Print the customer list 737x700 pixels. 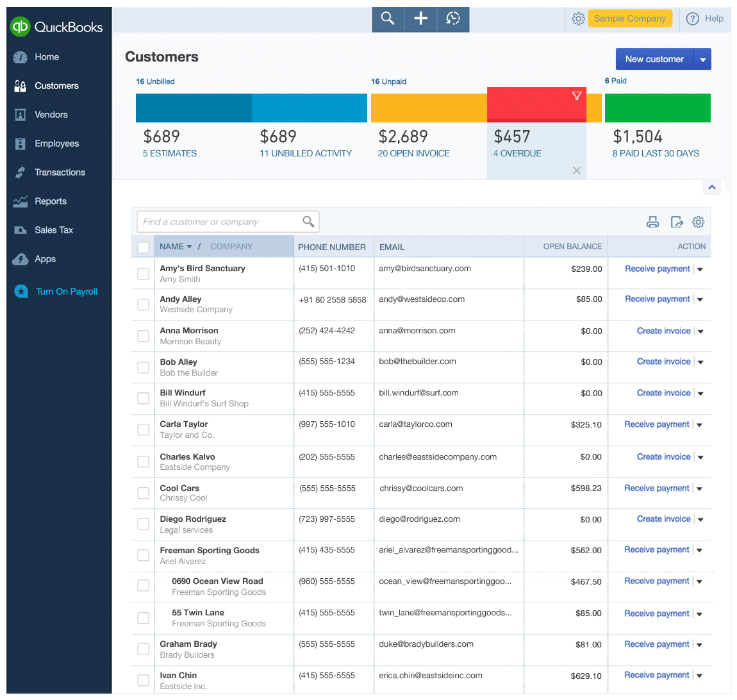(x=653, y=222)
